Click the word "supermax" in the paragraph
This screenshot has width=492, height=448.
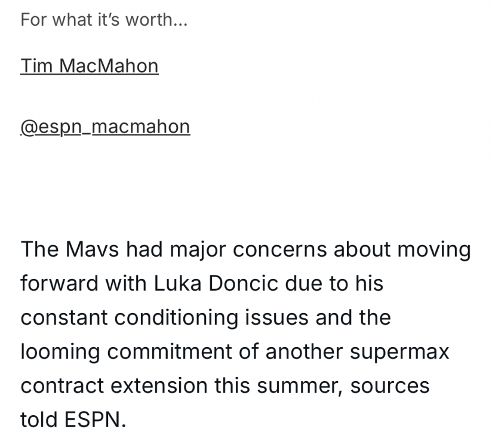[399, 352]
